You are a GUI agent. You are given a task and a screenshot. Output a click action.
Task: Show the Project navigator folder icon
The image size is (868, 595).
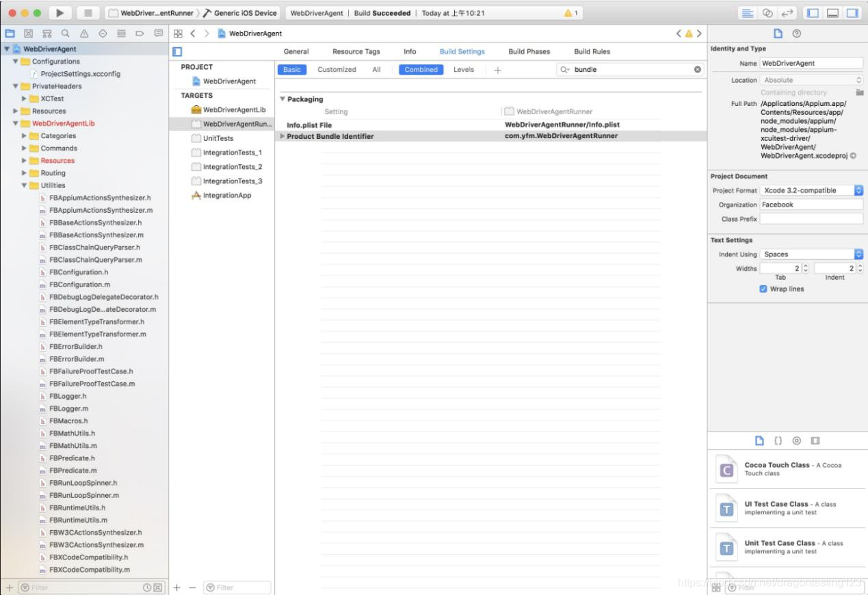pos(9,33)
